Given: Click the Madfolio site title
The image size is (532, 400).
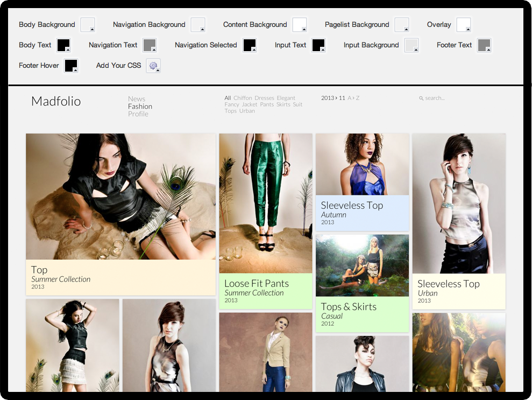Looking at the screenshot, I should [56, 101].
